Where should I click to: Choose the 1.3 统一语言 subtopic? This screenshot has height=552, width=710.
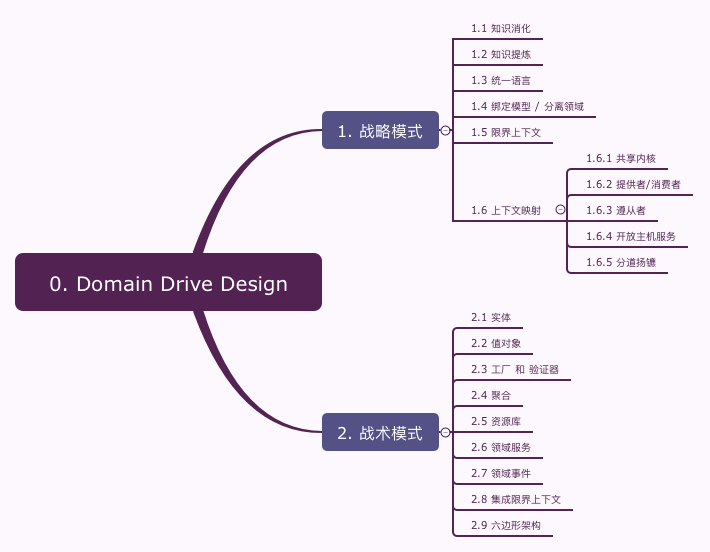[x=501, y=80]
